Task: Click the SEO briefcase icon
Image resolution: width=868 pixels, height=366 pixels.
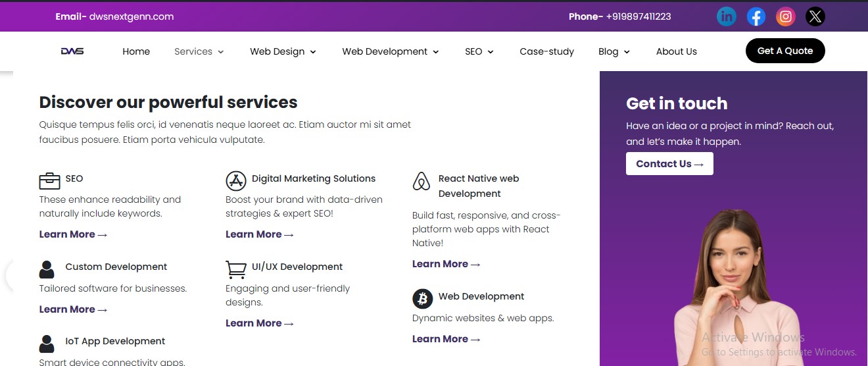Action: click(x=49, y=180)
